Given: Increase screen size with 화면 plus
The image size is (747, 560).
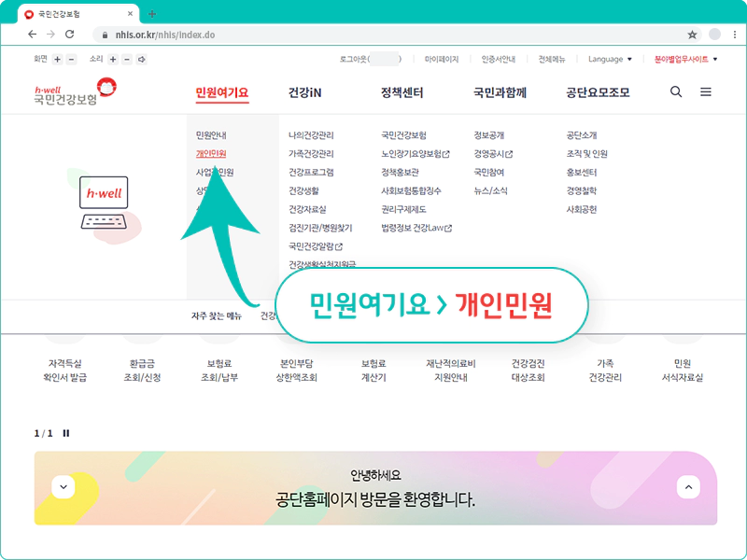Looking at the screenshot, I should pos(58,60).
